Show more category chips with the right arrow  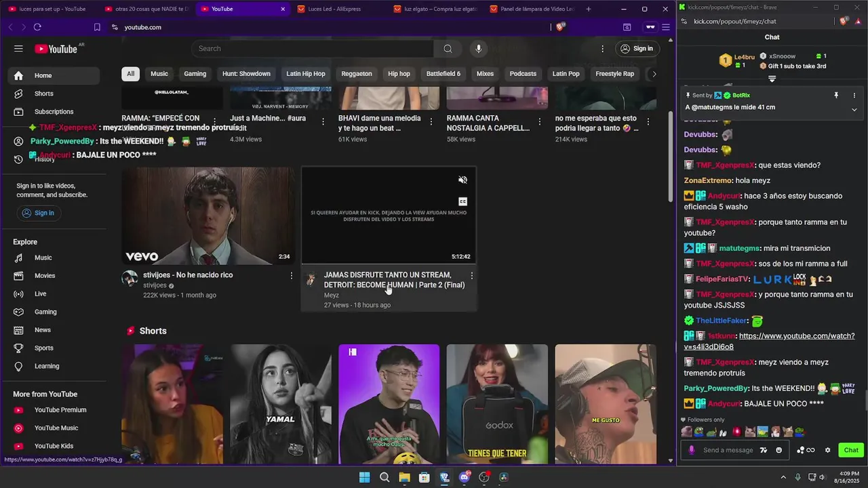pyautogui.click(x=654, y=74)
